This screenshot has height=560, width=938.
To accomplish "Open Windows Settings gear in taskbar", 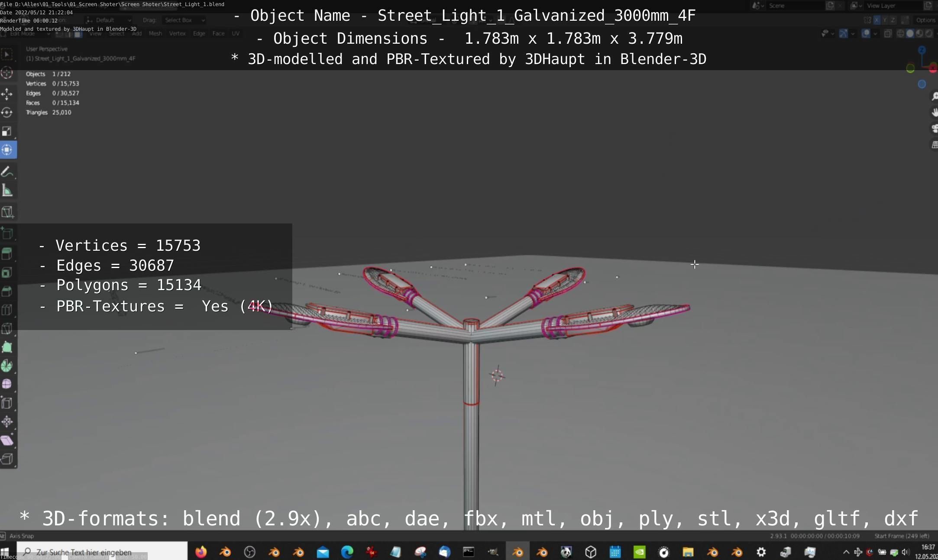I will (x=761, y=552).
